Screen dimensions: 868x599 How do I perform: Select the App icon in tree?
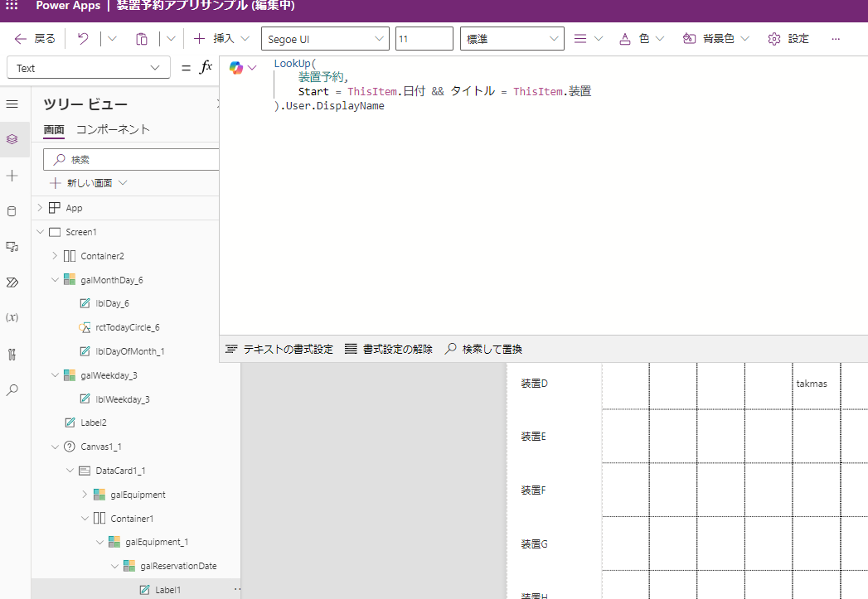(55, 207)
